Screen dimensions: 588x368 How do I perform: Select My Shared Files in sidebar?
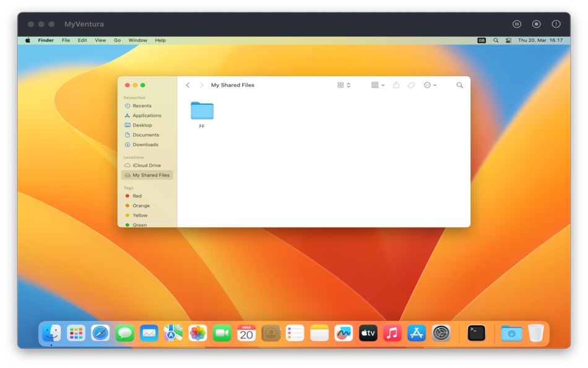pyautogui.click(x=147, y=175)
